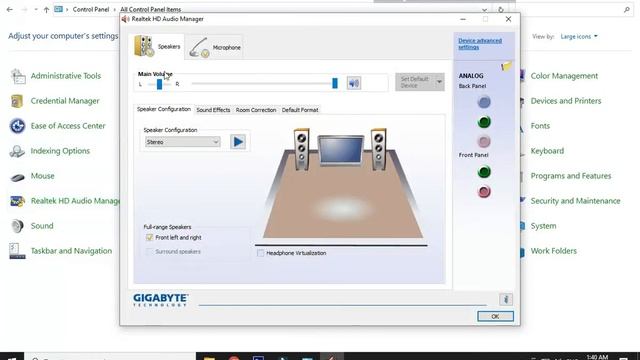Viewport: 640px width, 360px height.
Task: Click the OK button
Action: [495, 316]
